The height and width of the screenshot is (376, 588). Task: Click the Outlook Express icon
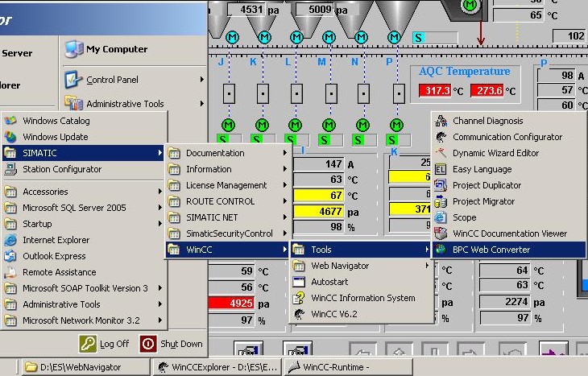click(10, 256)
